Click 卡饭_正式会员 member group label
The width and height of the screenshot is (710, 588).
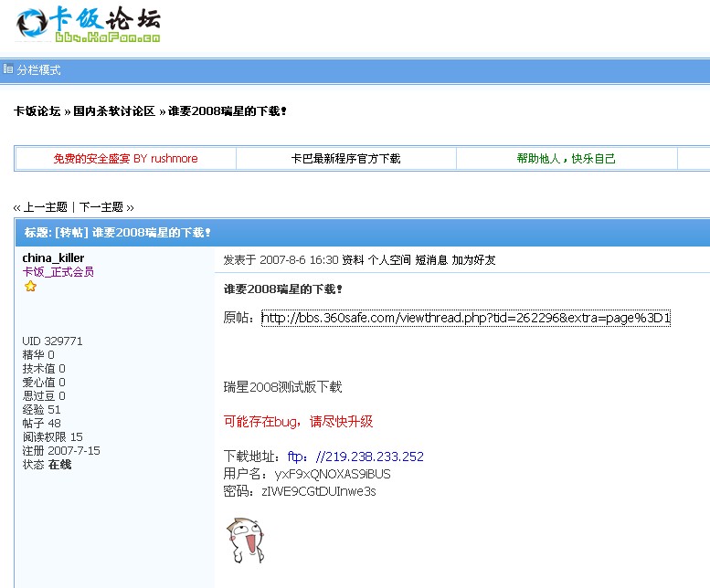pyautogui.click(x=58, y=272)
